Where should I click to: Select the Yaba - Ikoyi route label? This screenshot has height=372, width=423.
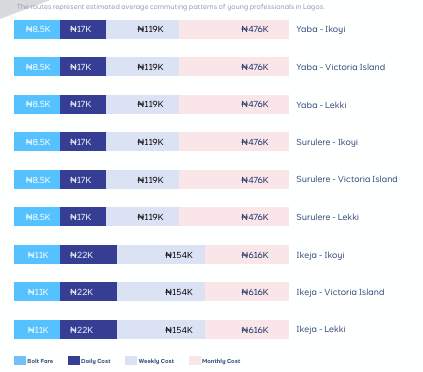click(321, 29)
